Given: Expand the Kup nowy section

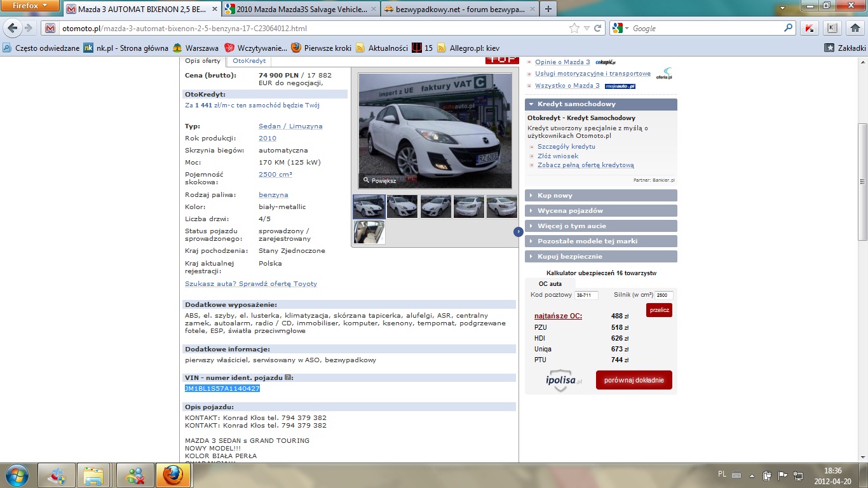Looking at the screenshot, I should tap(601, 196).
